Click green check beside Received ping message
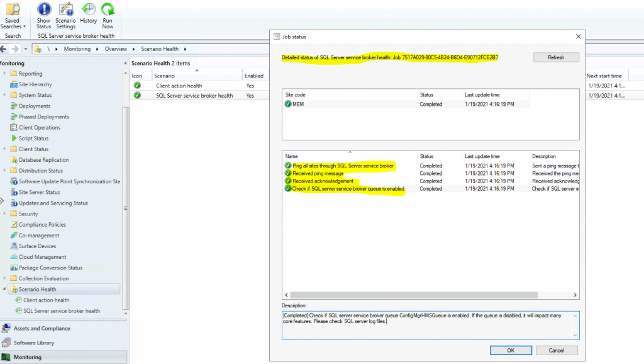Image resolution: width=644 pixels, height=364 pixels. click(x=288, y=173)
